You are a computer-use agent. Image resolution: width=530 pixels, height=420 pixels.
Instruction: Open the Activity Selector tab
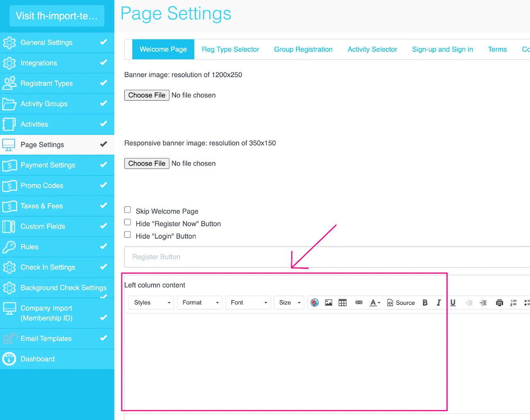[372, 49]
